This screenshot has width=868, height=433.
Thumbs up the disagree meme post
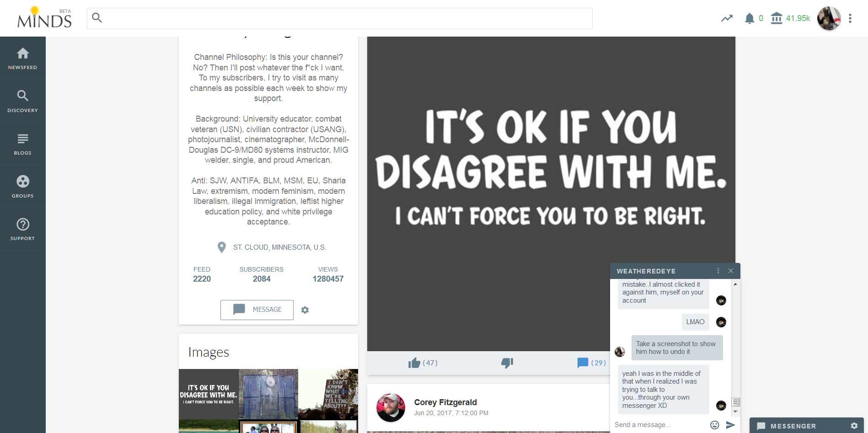[414, 363]
